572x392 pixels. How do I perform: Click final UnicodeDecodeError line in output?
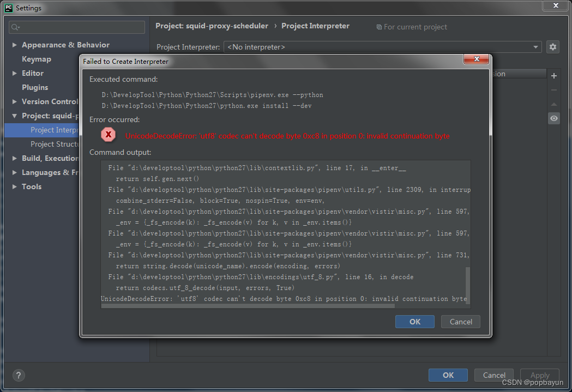pyautogui.click(x=284, y=299)
